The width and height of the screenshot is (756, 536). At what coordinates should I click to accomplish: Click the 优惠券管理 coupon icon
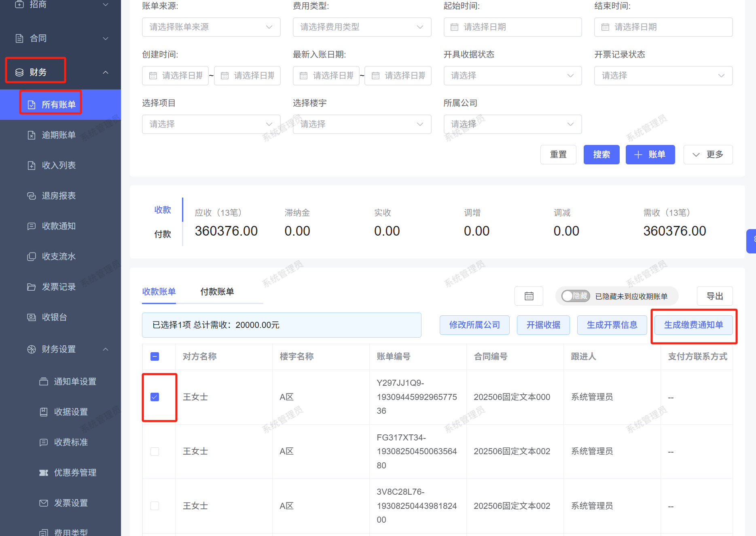[x=44, y=473]
